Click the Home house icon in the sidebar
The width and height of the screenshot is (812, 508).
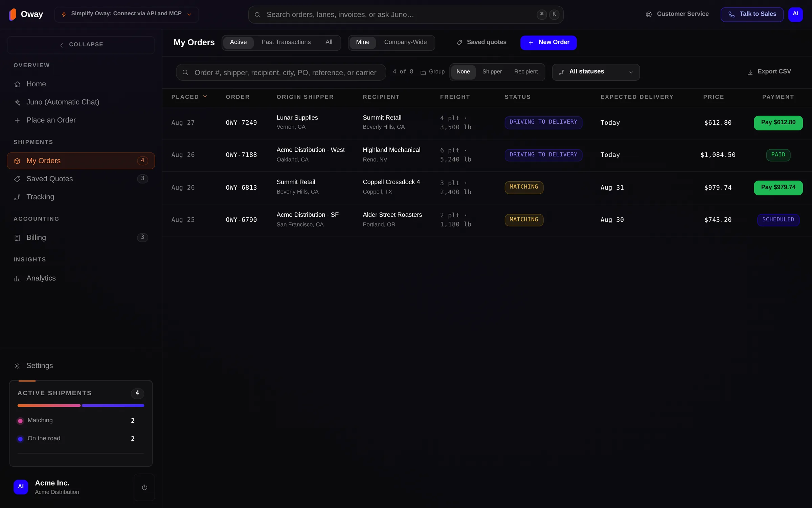17,84
